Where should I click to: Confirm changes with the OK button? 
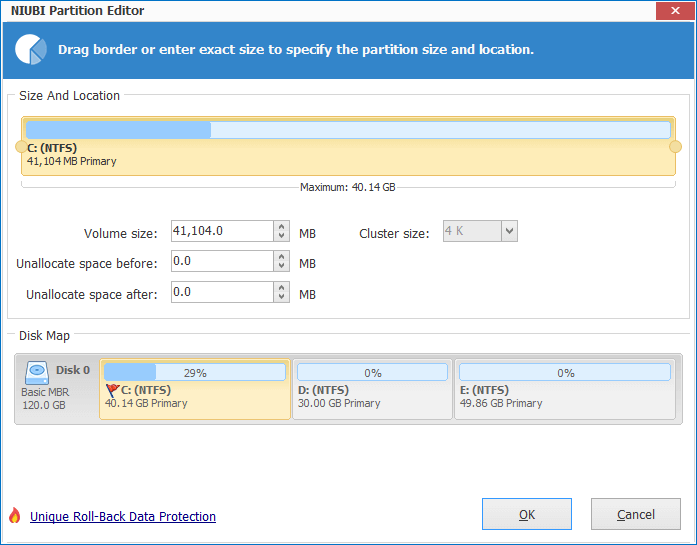527,514
